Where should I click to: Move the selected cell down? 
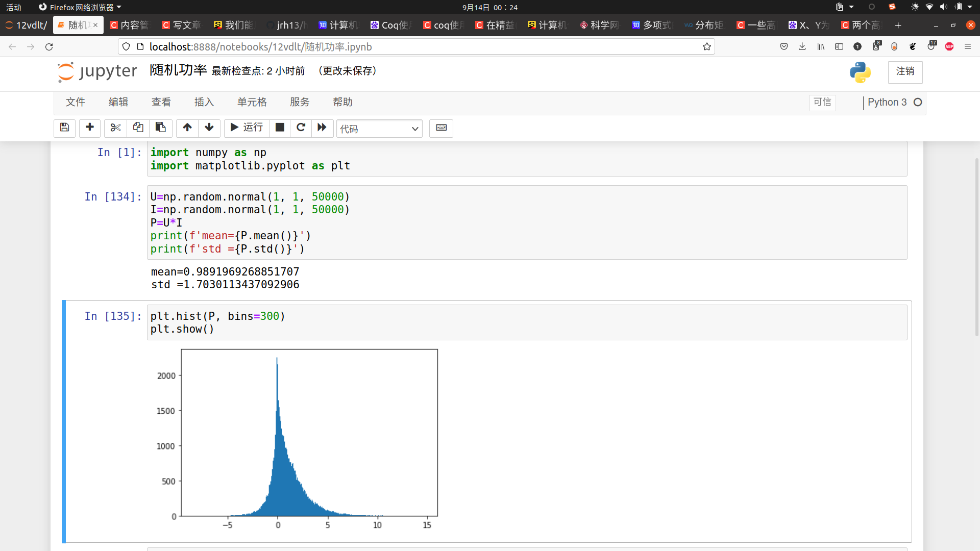(209, 128)
